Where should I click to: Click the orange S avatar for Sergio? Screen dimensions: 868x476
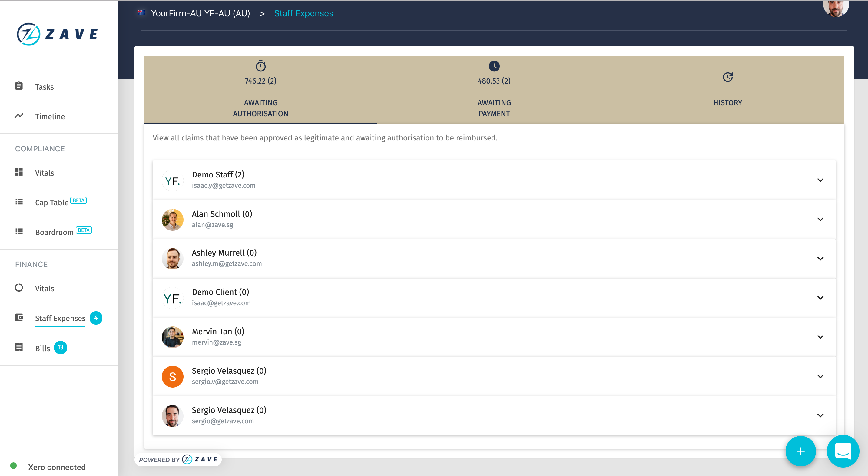173,377
